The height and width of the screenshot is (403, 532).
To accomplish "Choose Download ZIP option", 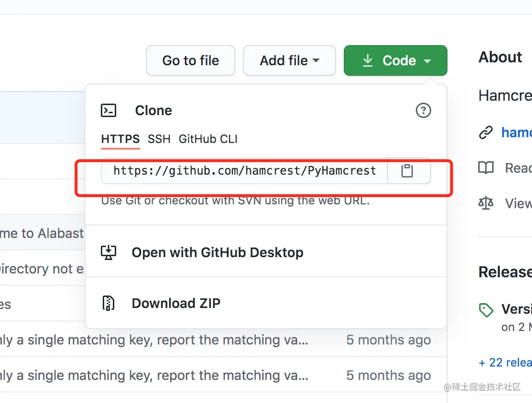I will pos(176,303).
